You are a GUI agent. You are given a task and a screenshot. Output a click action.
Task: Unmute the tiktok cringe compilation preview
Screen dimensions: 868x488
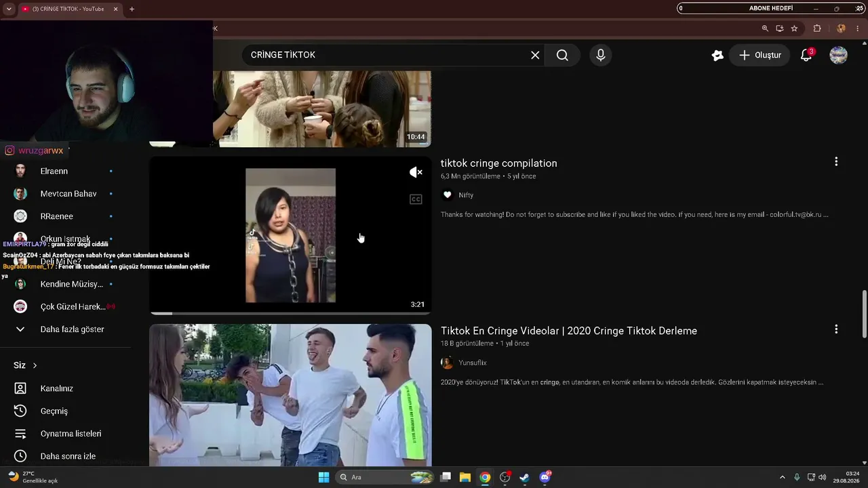pyautogui.click(x=416, y=172)
